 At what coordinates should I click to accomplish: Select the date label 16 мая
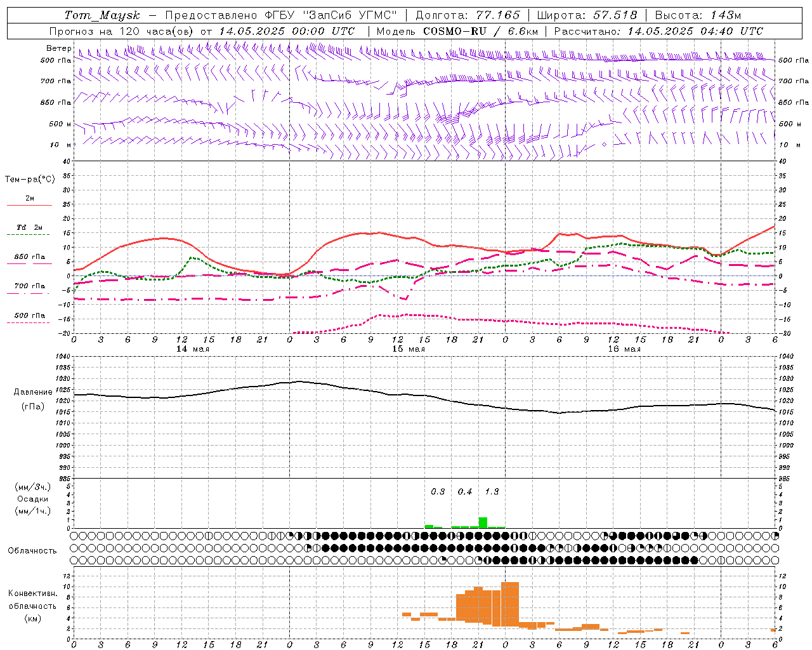(x=624, y=349)
